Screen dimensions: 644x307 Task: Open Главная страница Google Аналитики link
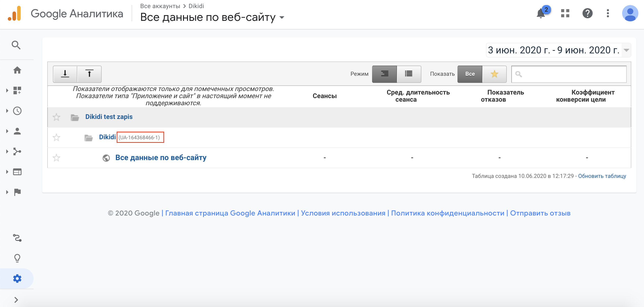230,213
